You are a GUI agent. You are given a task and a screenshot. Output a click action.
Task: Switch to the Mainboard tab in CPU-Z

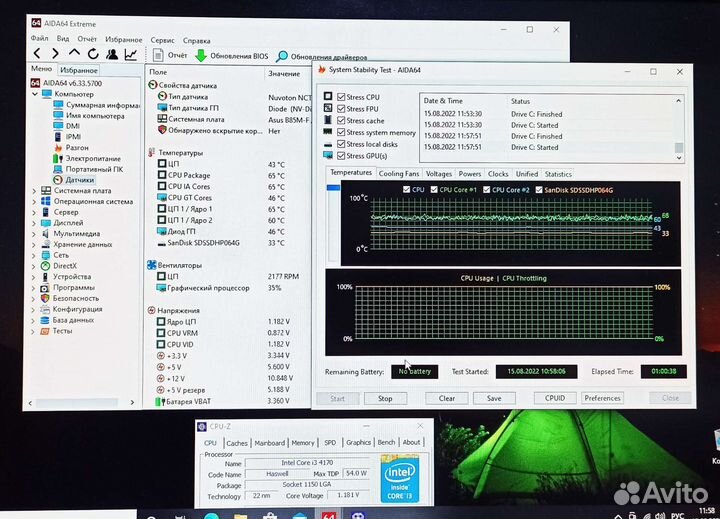[270, 443]
